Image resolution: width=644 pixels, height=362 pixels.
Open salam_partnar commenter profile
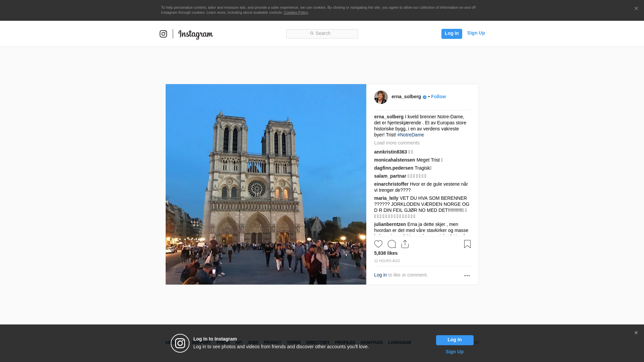point(390,176)
